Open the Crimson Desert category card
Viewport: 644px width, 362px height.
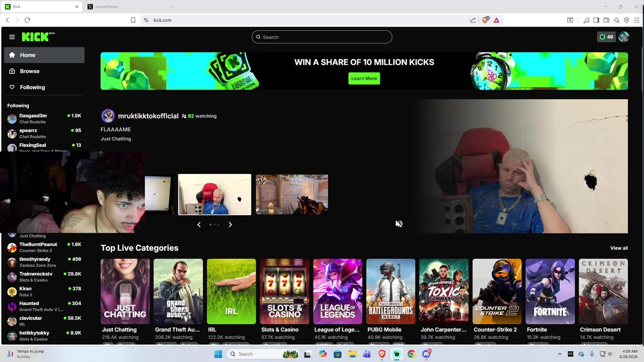pos(603,292)
